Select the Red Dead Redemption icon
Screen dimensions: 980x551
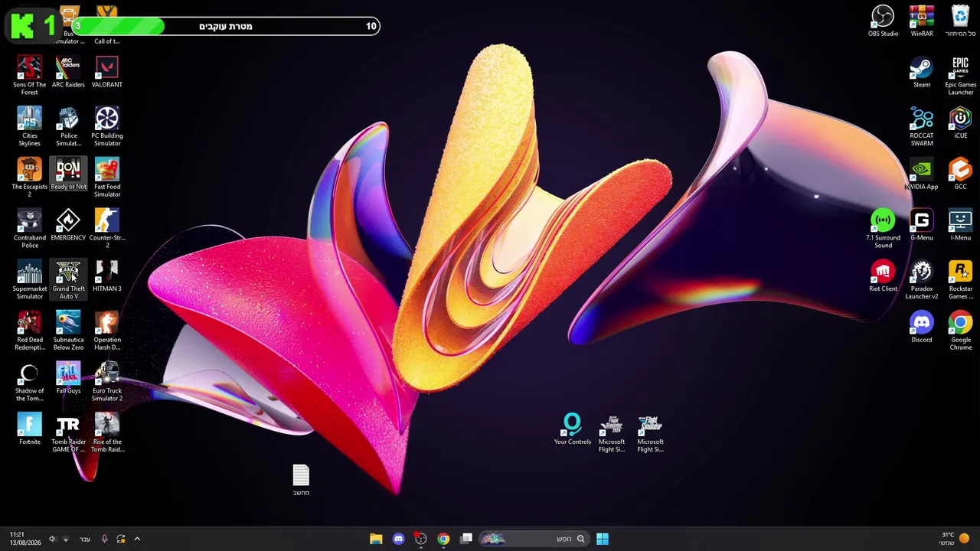pyautogui.click(x=29, y=331)
